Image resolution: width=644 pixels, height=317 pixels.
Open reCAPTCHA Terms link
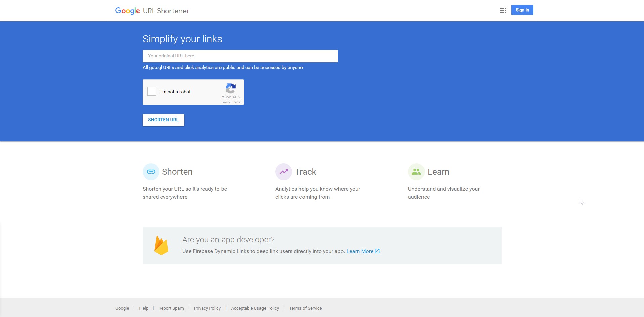click(236, 102)
